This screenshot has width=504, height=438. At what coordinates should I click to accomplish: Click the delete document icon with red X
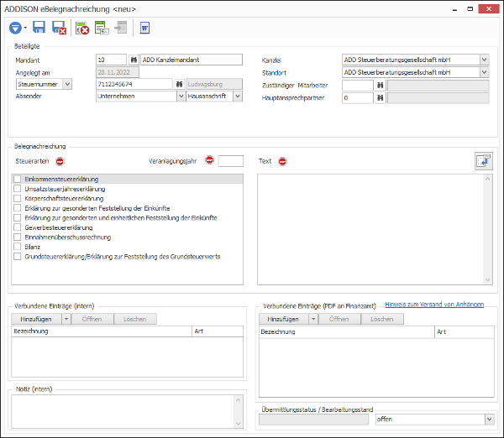[x=82, y=28]
